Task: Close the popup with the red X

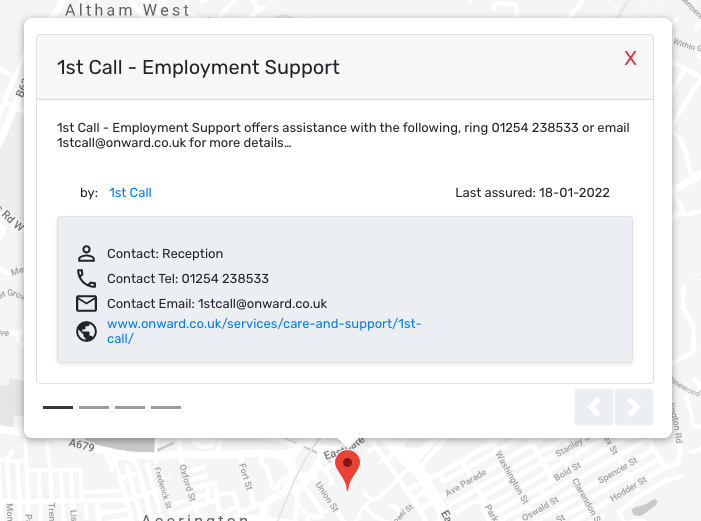Action: tap(630, 58)
